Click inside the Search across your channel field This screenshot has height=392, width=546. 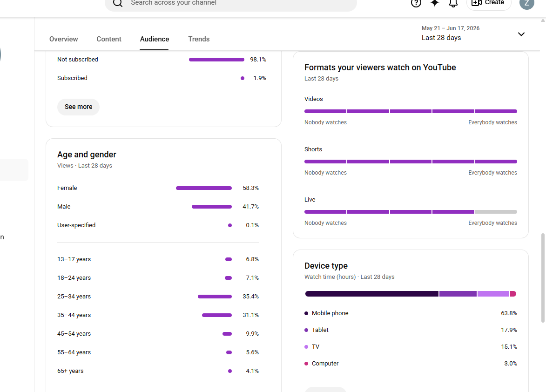230,3
